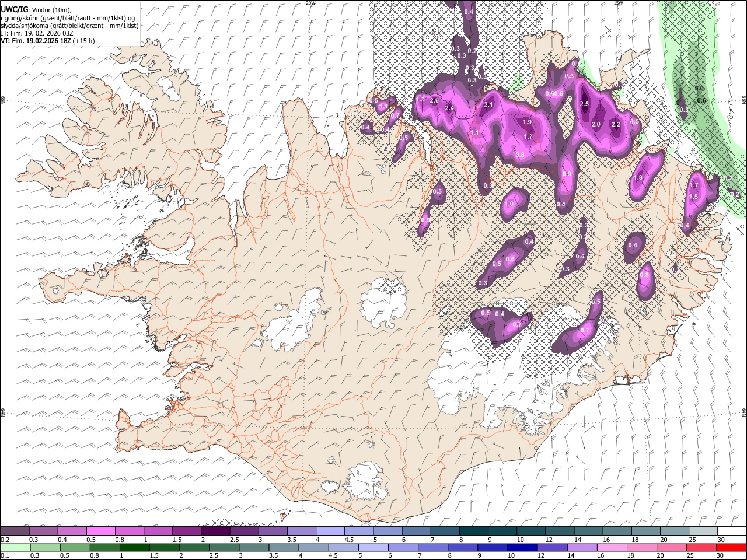The width and height of the screenshot is (747, 560).
Task: Select the light grey 25 swatch in upper legend
Action: point(702,531)
